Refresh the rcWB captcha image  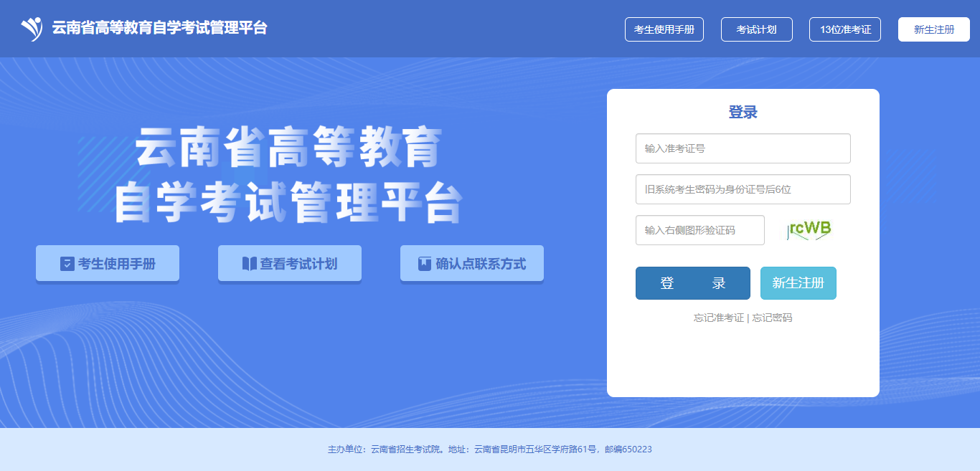pos(809,229)
